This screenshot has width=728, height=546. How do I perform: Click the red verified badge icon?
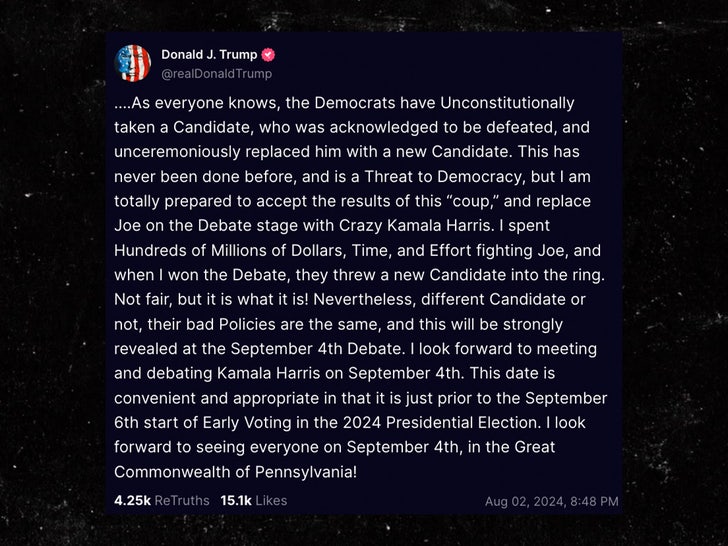269,55
